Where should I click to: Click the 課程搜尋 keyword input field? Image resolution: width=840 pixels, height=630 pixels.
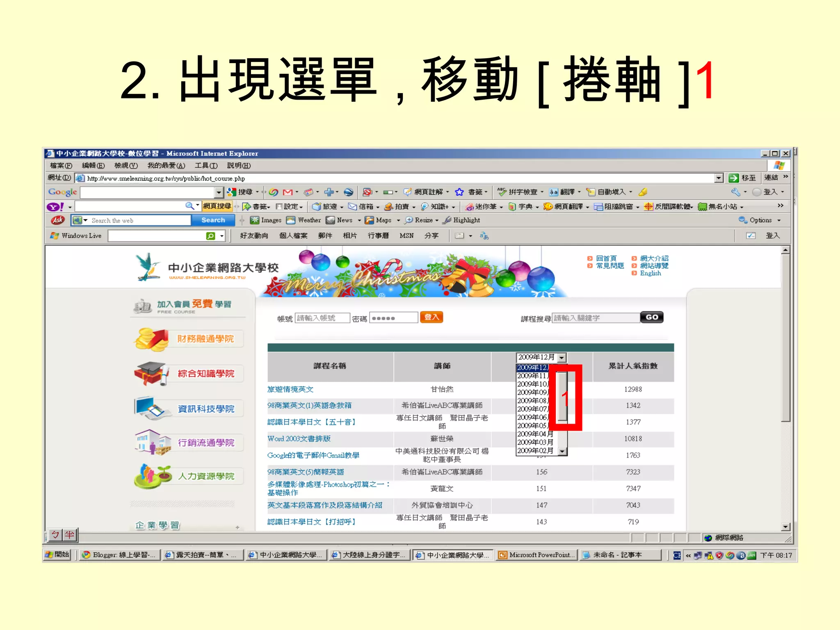(596, 318)
